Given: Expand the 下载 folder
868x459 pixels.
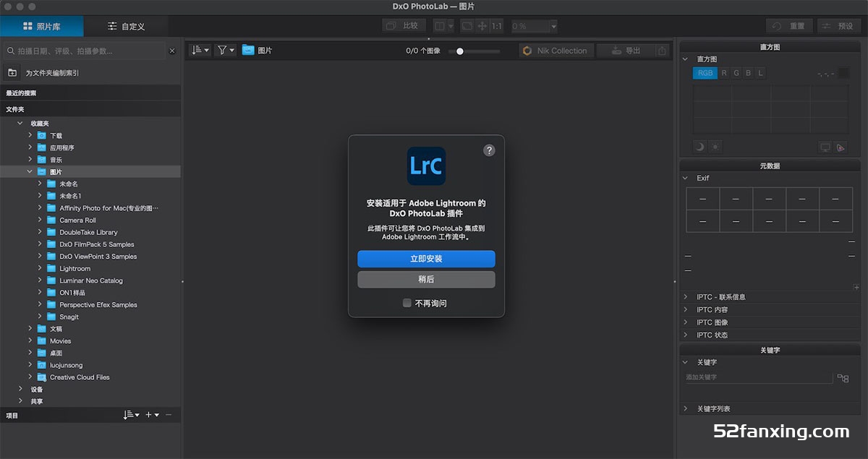Looking at the screenshot, I should (x=30, y=135).
